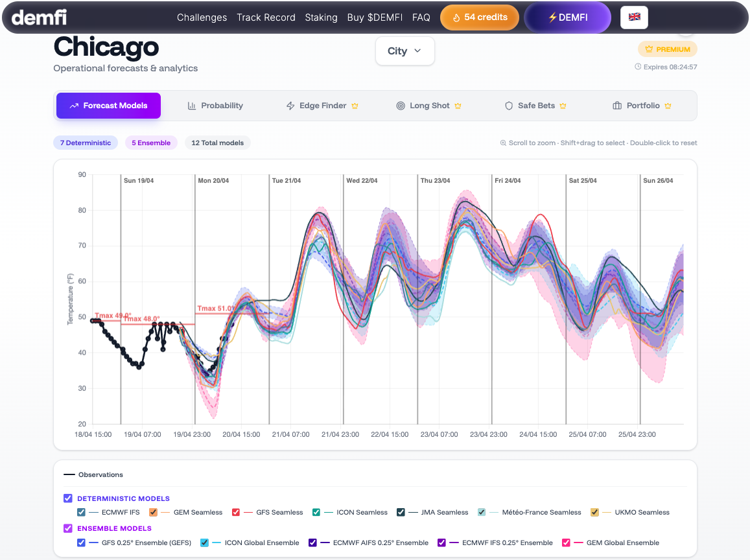Disable the GEM Global Ensemble checkbox
The image size is (750, 560).
[566, 542]
